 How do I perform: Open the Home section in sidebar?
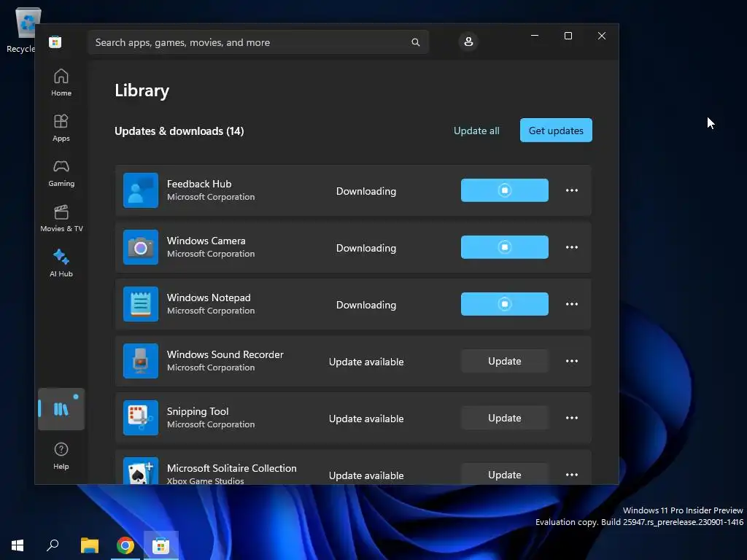(61, 82)
